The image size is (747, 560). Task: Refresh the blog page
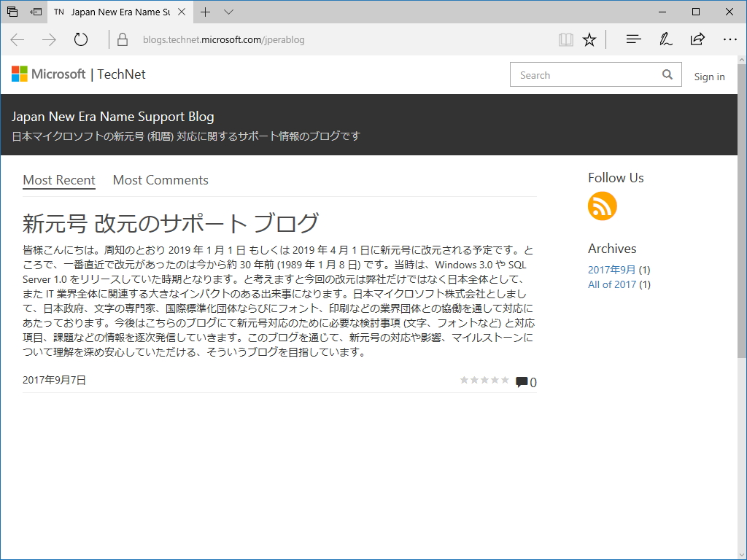tap(80, 39)
